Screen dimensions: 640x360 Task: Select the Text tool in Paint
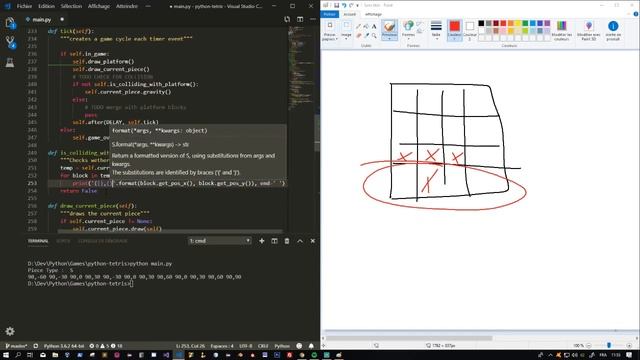[374, 27]
